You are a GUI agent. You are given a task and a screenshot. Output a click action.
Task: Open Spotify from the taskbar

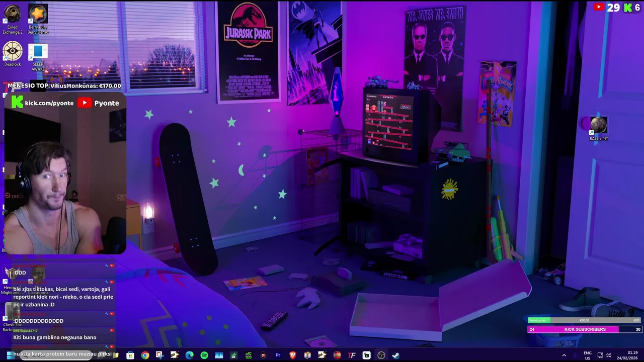click(204, 355)
